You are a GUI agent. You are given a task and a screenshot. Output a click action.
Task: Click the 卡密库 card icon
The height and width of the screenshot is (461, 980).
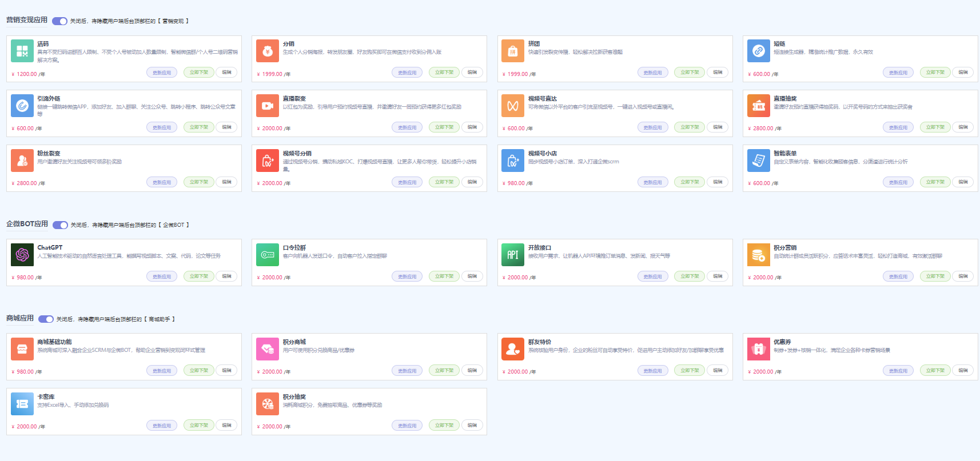click(22, 404)
